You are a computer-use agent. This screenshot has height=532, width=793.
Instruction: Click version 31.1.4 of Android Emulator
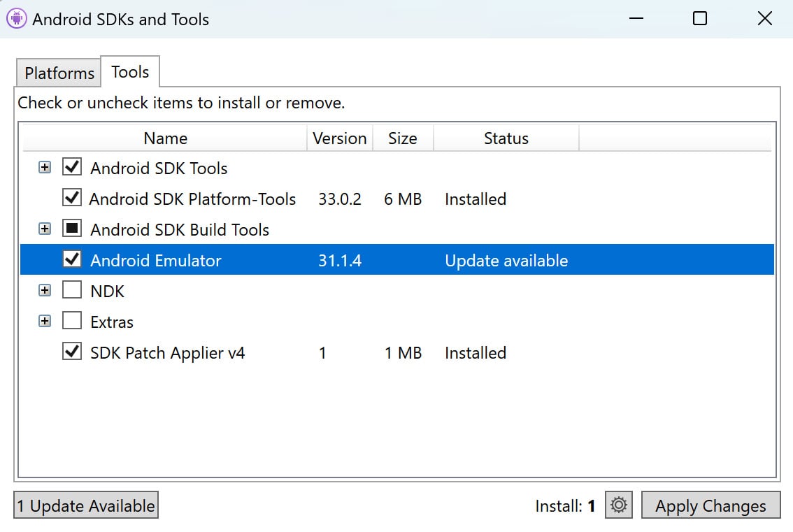click(340, 261)
